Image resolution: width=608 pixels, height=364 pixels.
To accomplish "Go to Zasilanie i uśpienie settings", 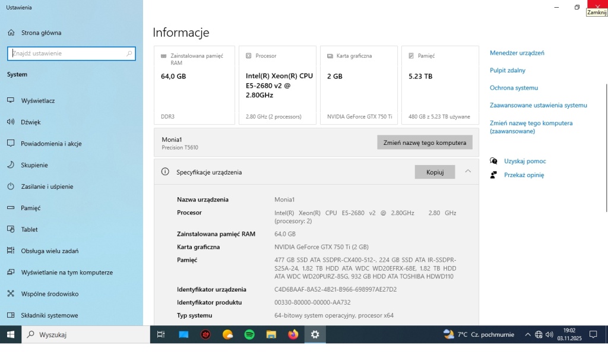I will point(47,186).
